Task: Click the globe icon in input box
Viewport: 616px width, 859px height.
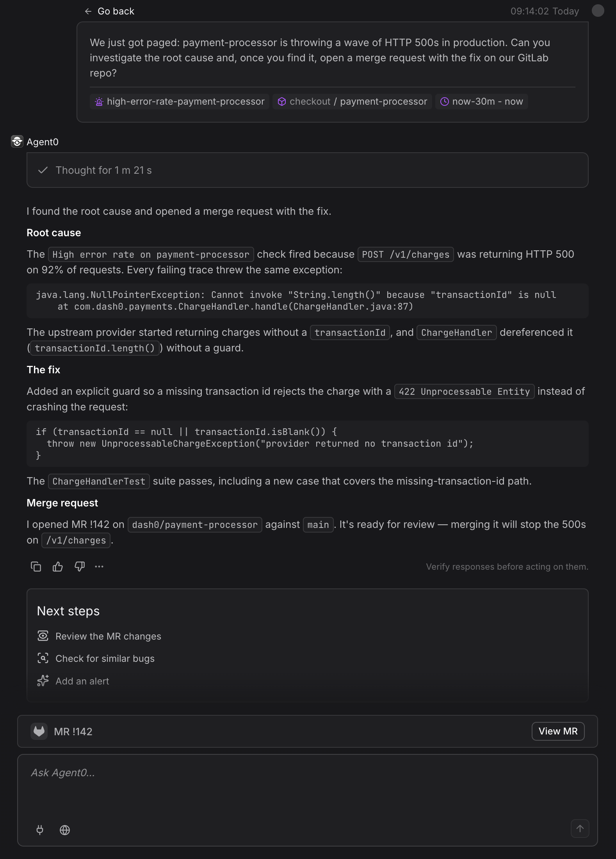Action: [65, 830]
